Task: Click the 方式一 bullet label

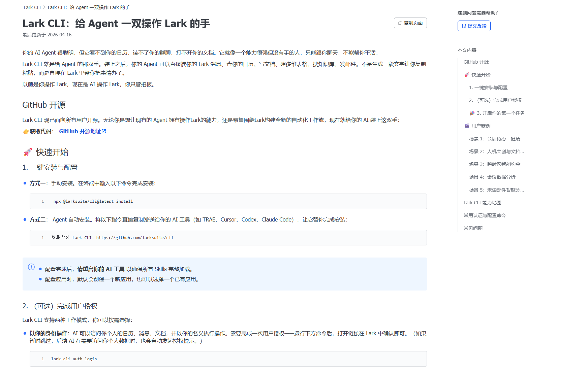Action: pos(37,183)
